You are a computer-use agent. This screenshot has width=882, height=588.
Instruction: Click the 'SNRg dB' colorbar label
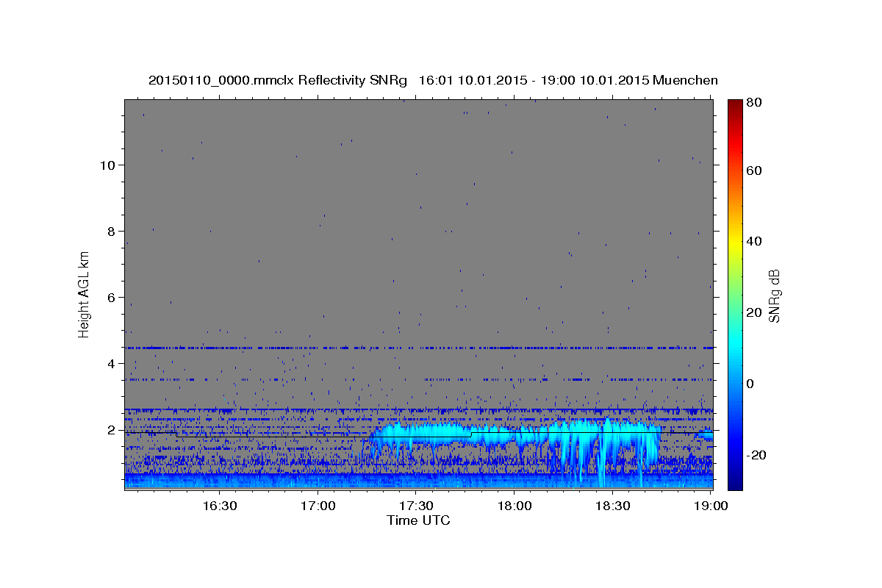(775, 296)
